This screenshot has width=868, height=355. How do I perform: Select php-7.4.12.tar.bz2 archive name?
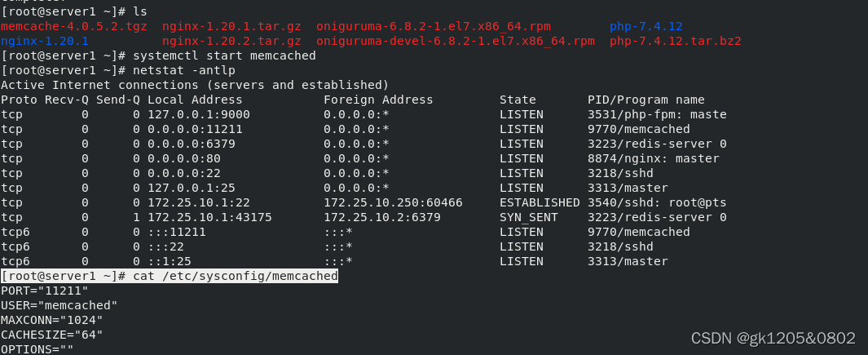676,41
